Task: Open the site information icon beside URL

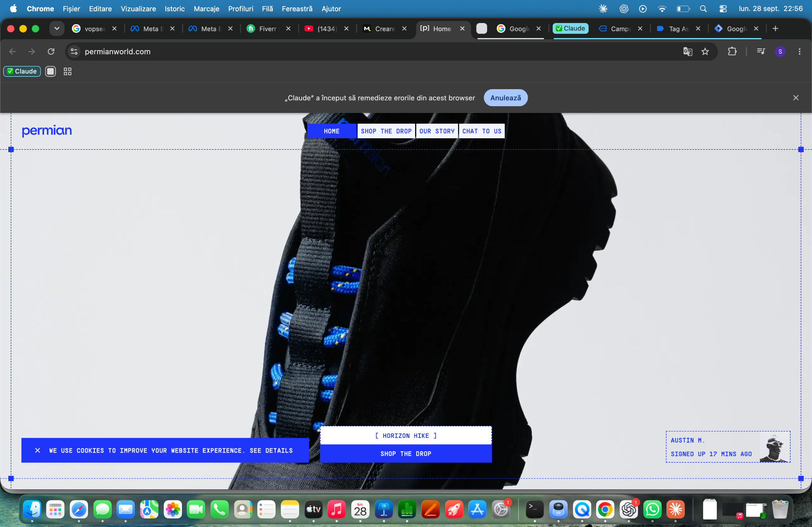Action: (x=74, y=52)
